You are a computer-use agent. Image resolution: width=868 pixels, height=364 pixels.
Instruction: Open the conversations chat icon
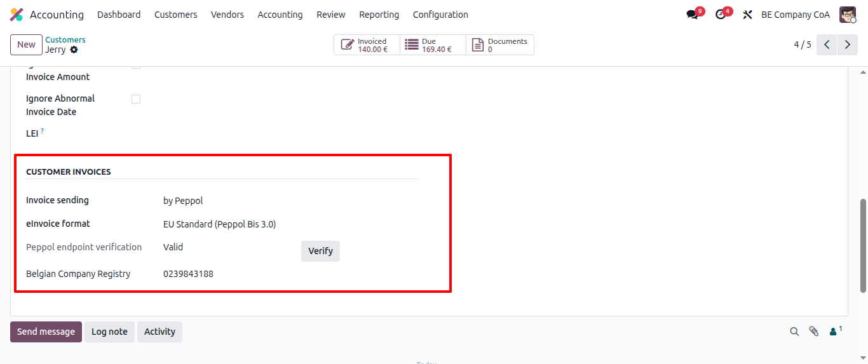click(692, 15)
